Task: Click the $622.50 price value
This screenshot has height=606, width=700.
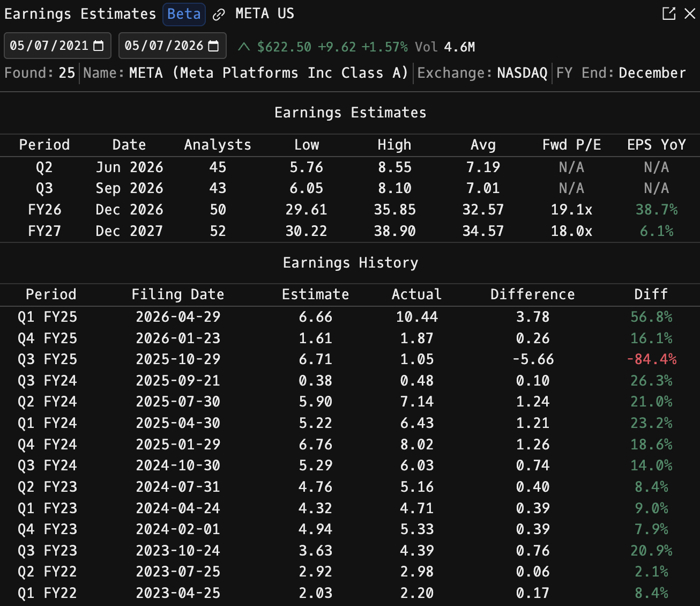Action: [x=284, y=47]
